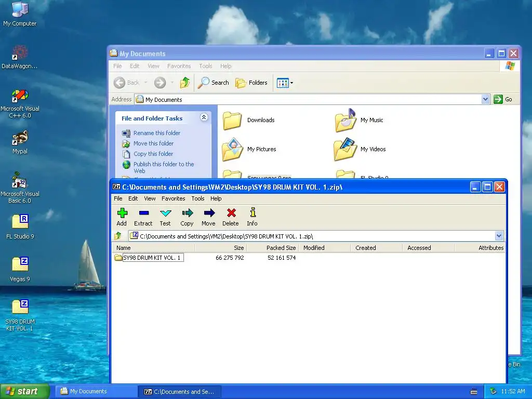The width and height of the screenshot is (532, 399).
Task: Open 7-Zip Tools menu
Action: pos(198,198)
